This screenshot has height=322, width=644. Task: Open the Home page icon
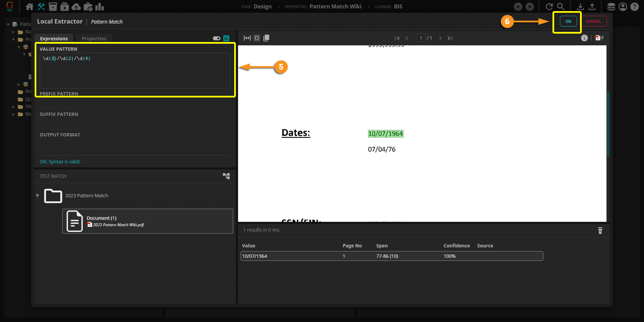point(30,6)
